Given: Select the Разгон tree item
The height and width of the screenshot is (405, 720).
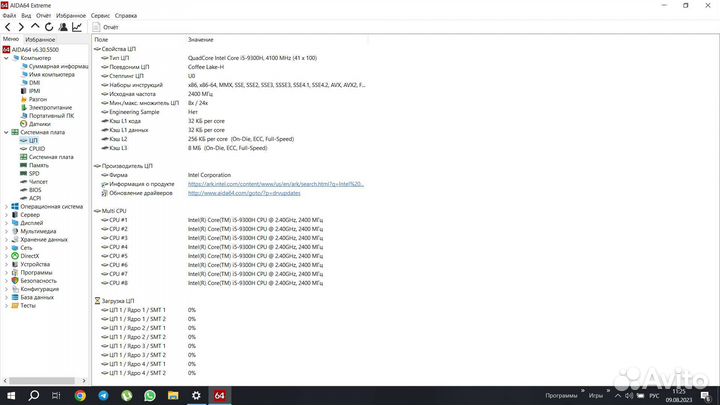Looking at the screenshot, I should [x=34, y=100].
